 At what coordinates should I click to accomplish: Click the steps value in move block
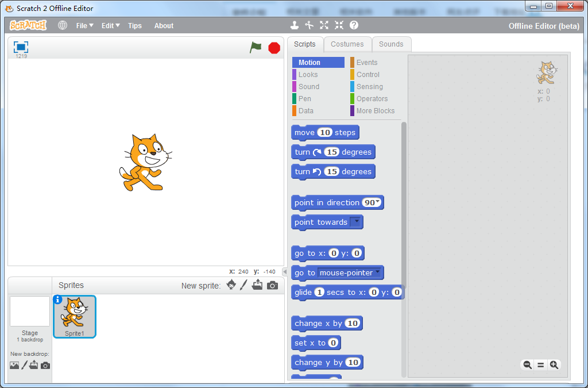(x=325, y=132)
